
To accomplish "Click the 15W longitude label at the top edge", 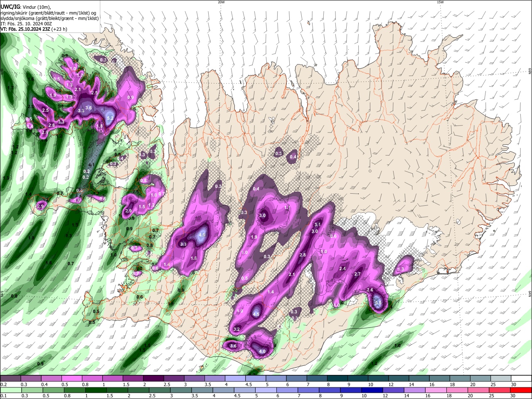I will pos(440,2).
